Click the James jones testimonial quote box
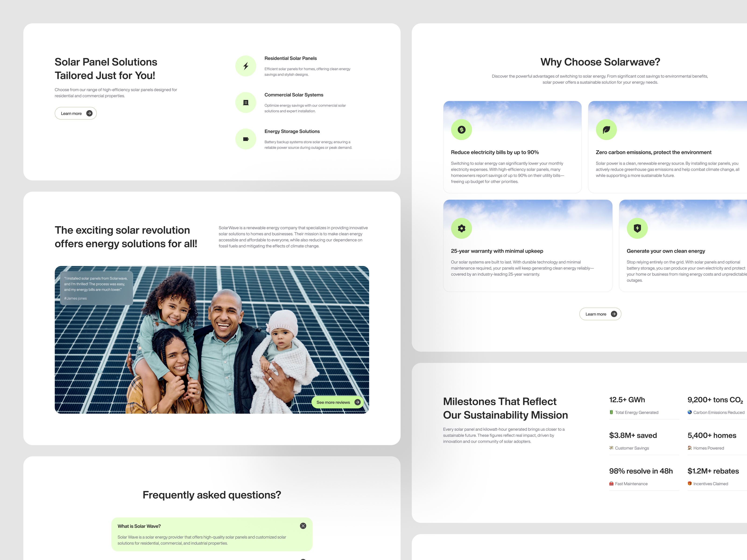Screen dimensions: 747x560 click(96, 288)
